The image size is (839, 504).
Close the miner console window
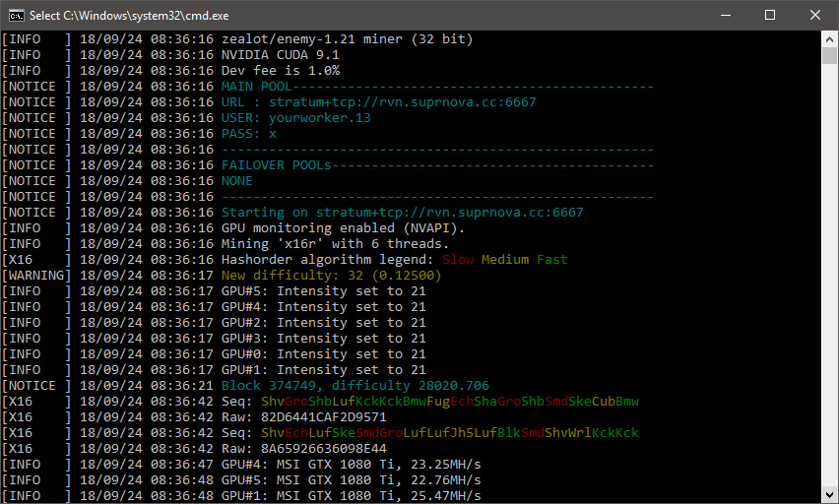(x=815, y=15)
